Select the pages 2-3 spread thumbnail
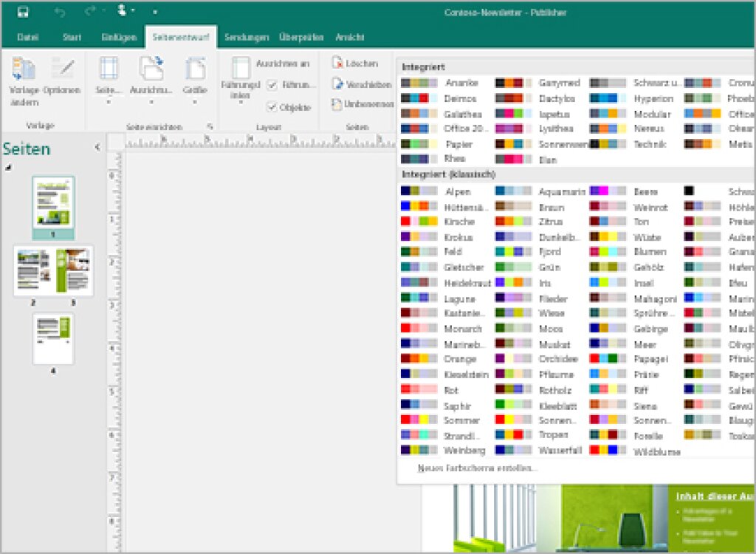The height and width of the screenshot is (554, 756). click(x=53, y=270)
